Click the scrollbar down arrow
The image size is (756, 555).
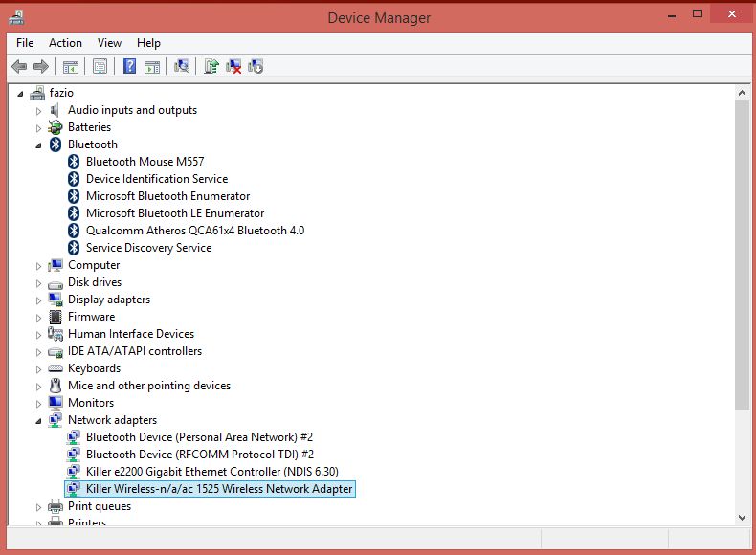coord(742,518)
